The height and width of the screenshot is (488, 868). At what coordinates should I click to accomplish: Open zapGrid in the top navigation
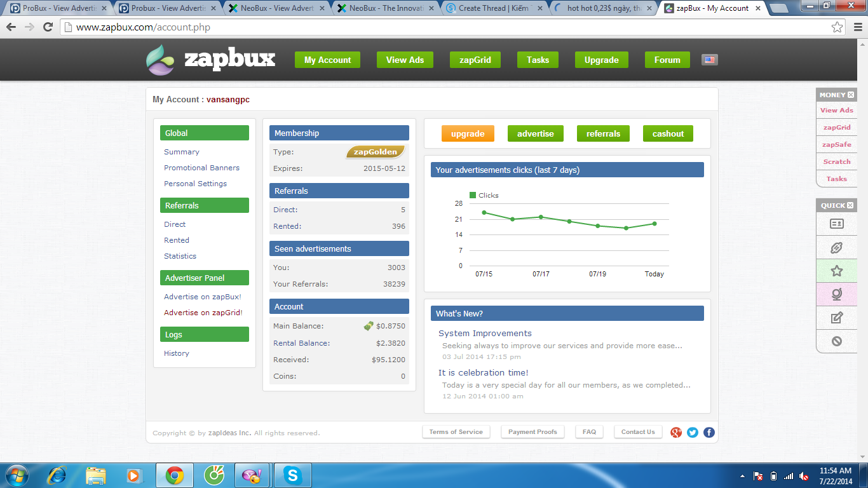(x=475, y=60)
